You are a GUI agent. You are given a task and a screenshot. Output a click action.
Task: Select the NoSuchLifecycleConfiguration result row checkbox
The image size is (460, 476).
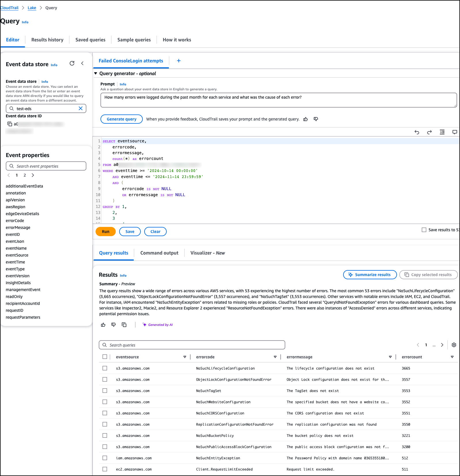click(105, 368)
